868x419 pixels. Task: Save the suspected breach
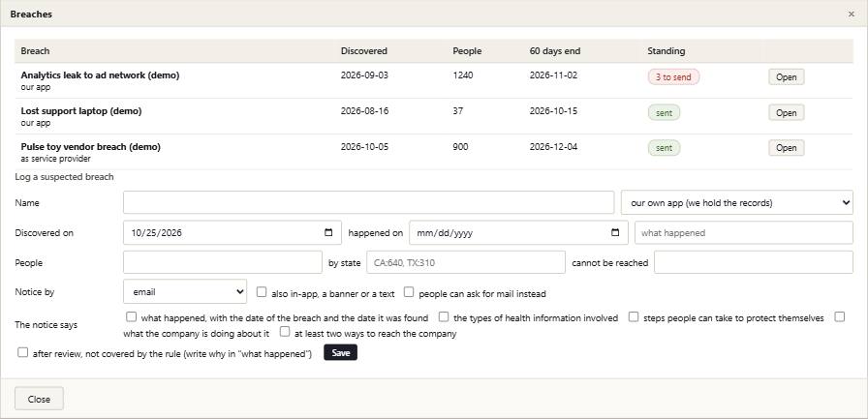point(340,352)
